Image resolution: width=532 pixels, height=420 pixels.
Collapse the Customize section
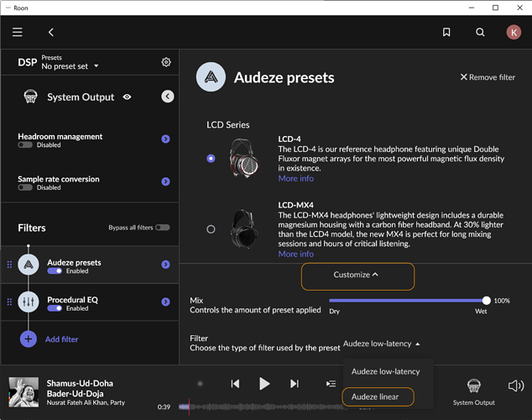click(x=356, y=275)
